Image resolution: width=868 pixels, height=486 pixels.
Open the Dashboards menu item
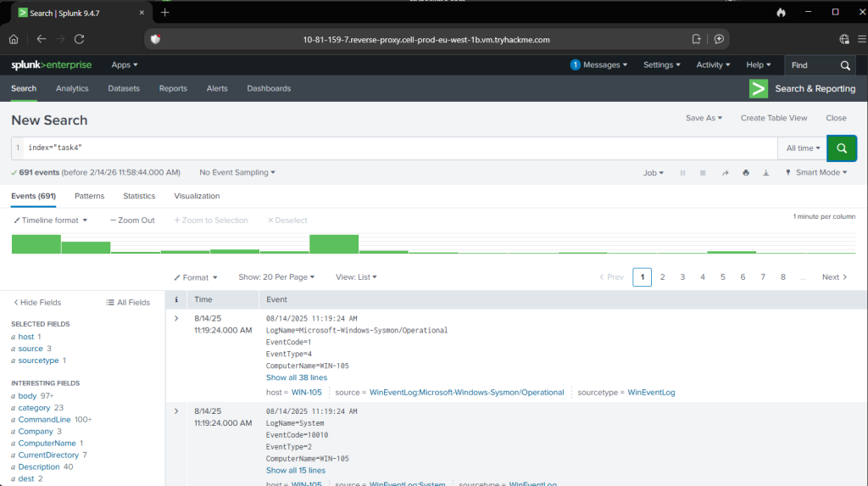click(269, 88)
